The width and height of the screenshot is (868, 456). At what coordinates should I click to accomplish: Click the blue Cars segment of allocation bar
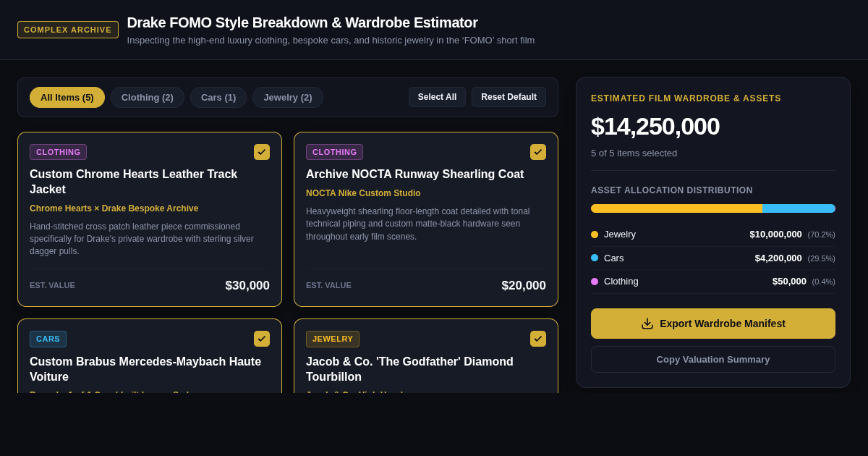[799, 208]
